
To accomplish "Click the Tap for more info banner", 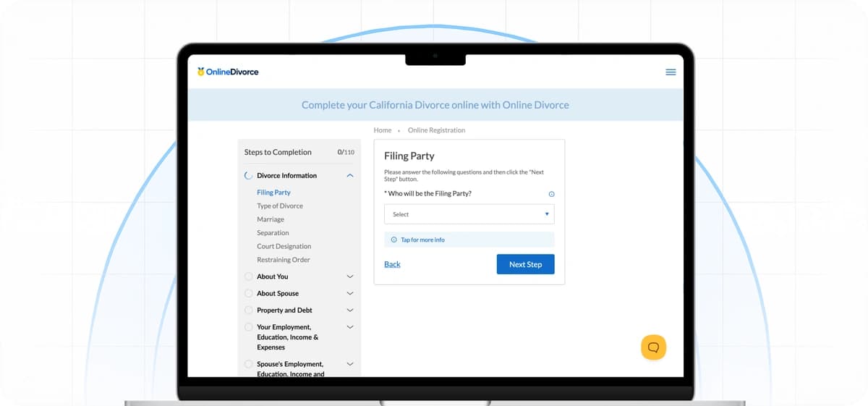I will click(x=469, y=240).
